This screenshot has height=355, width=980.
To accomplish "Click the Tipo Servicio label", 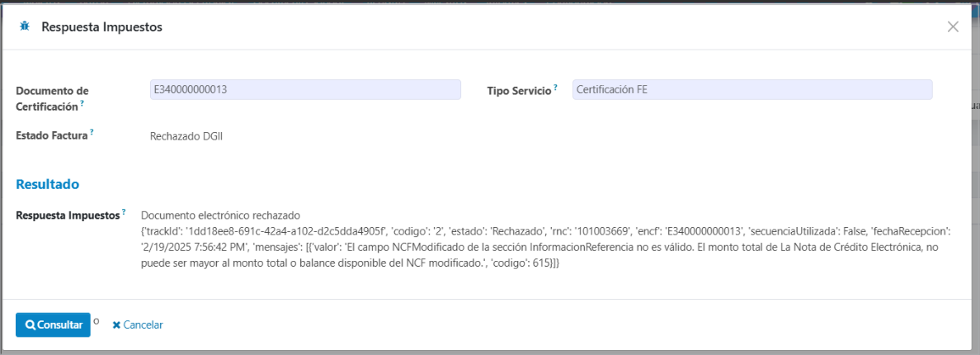I will tap(519, 91).
